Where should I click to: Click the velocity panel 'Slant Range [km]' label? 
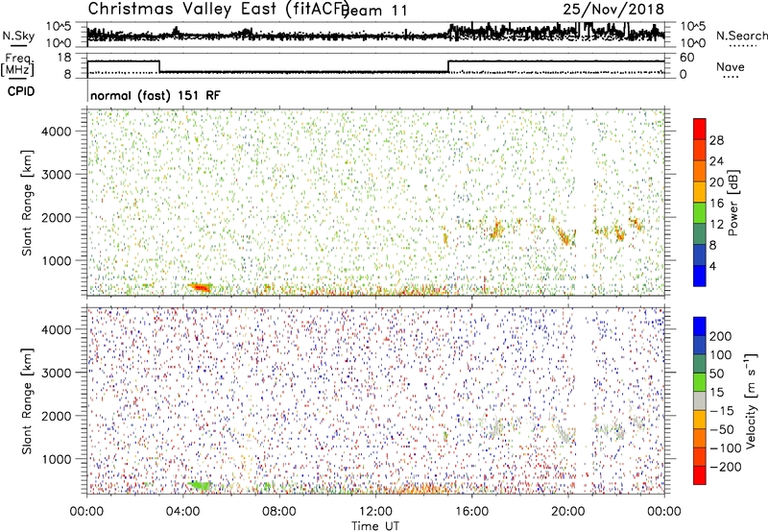point(27,401)
